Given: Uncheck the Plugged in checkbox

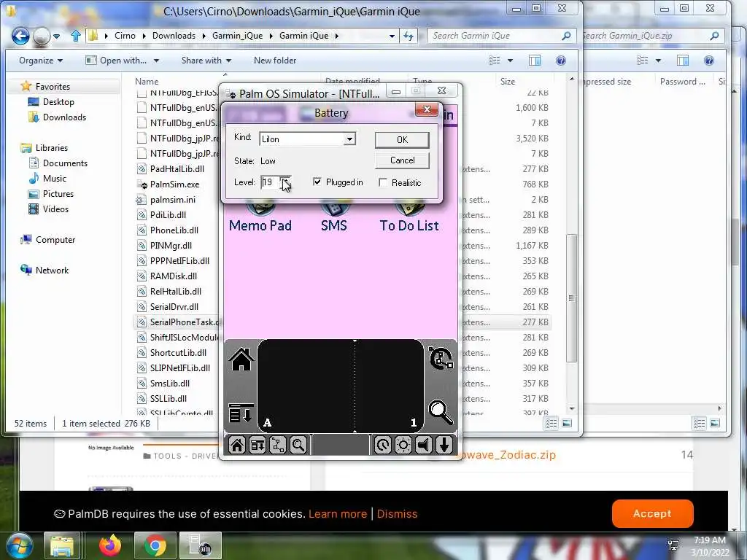Looking at the screenshot, I should click(317, 182).
